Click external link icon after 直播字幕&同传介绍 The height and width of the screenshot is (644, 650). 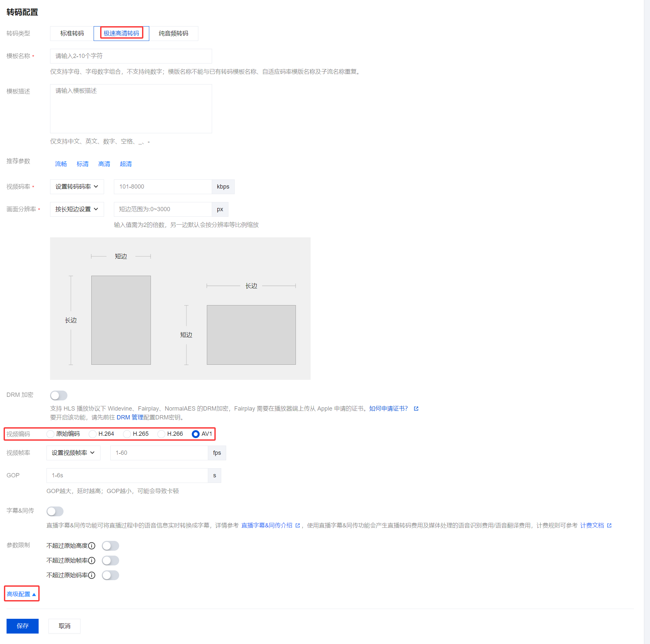(x=298, y=525)
